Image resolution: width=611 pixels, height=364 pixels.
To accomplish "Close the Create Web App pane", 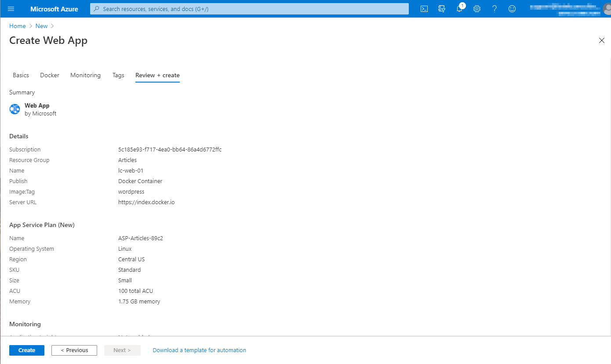I will click(601, 40).
